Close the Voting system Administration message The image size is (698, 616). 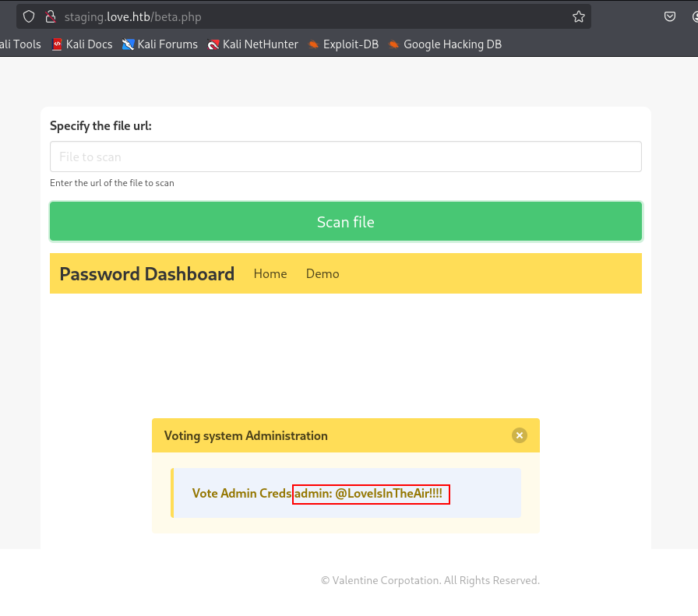coord(519,435)
